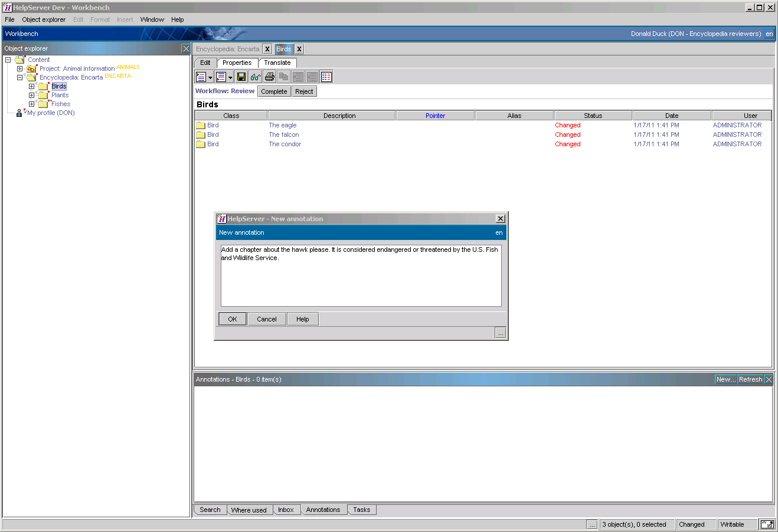Expand the Plants tree node
This screenshot has width=778, height=532.
(x=31, y=95)
